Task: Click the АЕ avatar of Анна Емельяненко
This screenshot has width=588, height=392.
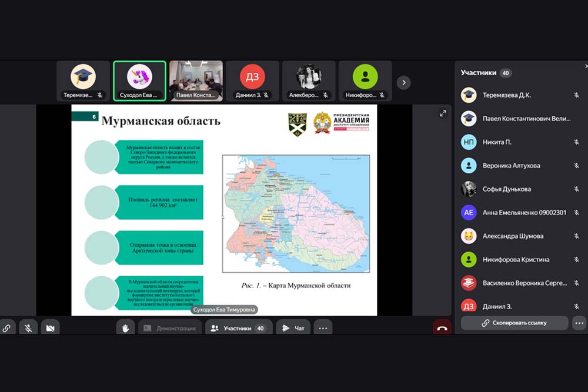Action: coord(469,213)
